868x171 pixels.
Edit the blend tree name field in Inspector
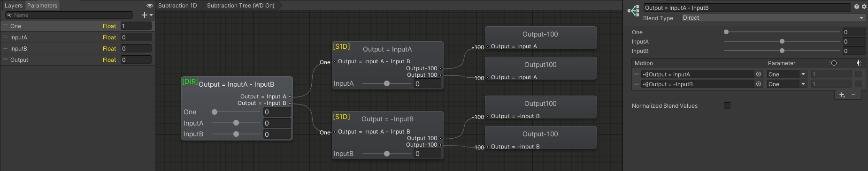click(x=747, y=7)
